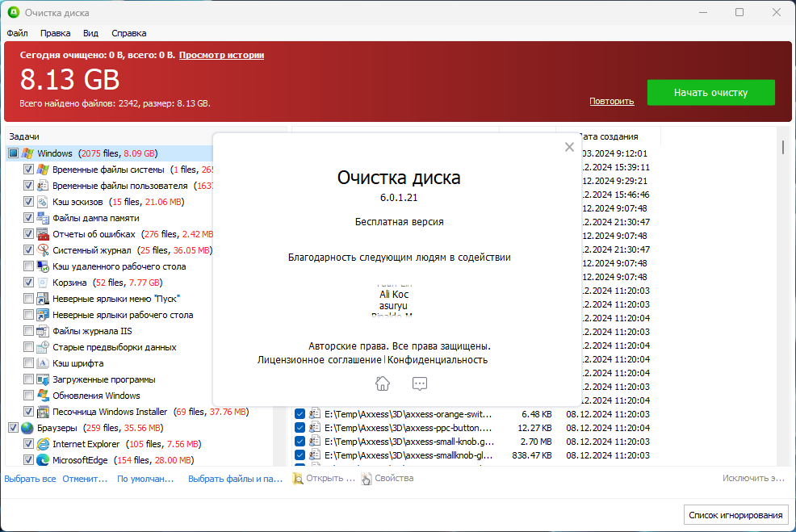796x532 pixels.
Task: Select the axxess-smallknob-gl file row
Action: (x=472, y=455)
